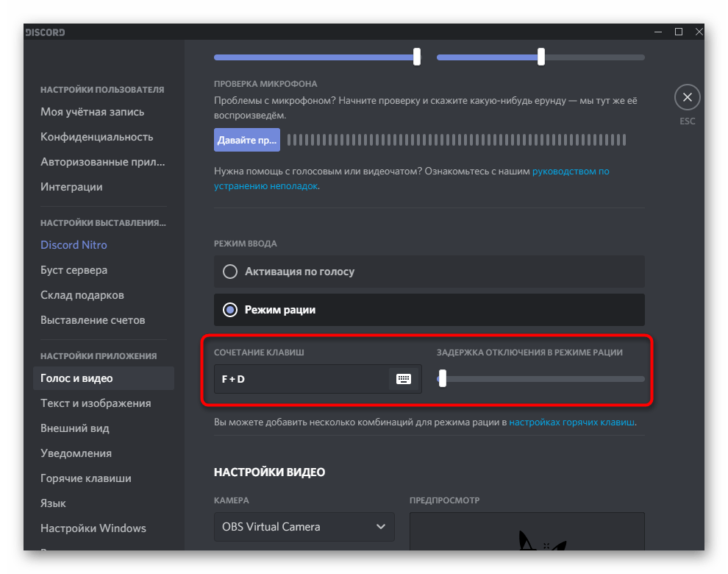728x574 pixels.
Task: Open Язык settings
Action: coord(54,503)
